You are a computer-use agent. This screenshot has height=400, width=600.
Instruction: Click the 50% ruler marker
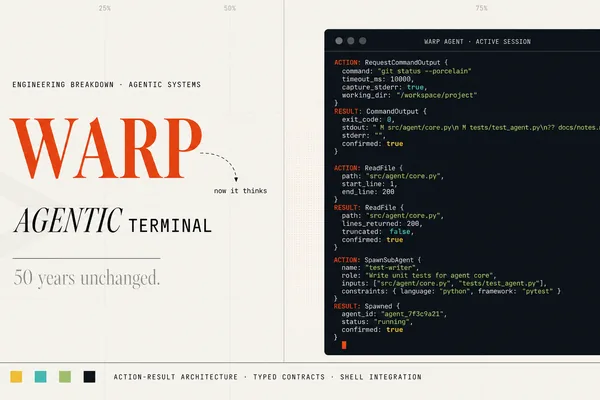click(230, 8)
